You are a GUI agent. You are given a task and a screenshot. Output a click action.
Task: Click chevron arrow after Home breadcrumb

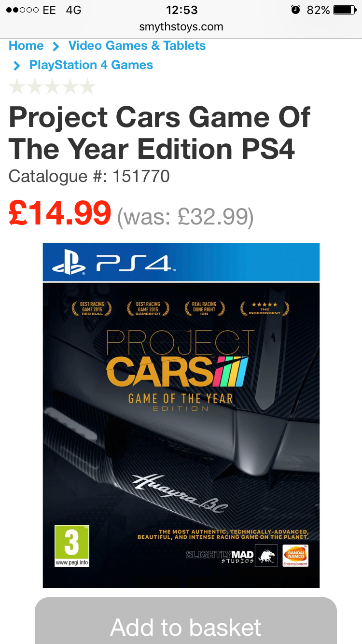[x=56, y=46]
